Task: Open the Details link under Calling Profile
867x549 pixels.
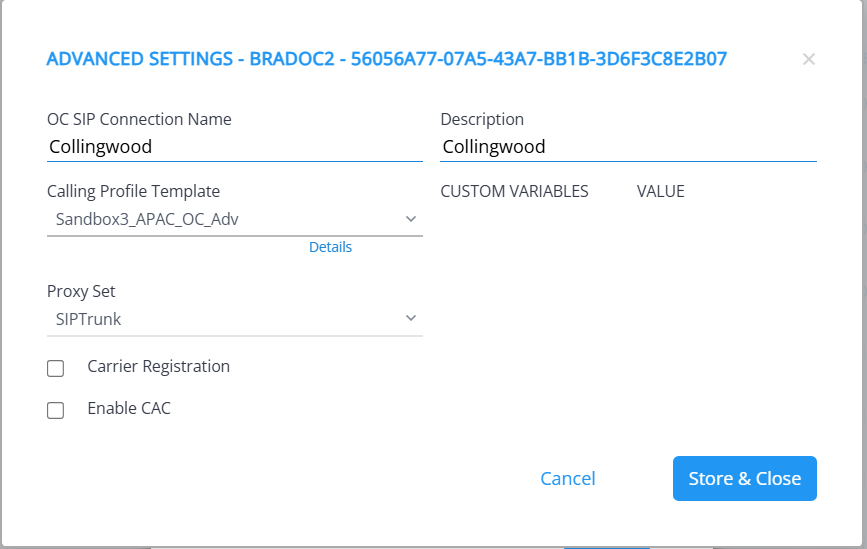Action: pyautogui.click(x=330, y=247)
